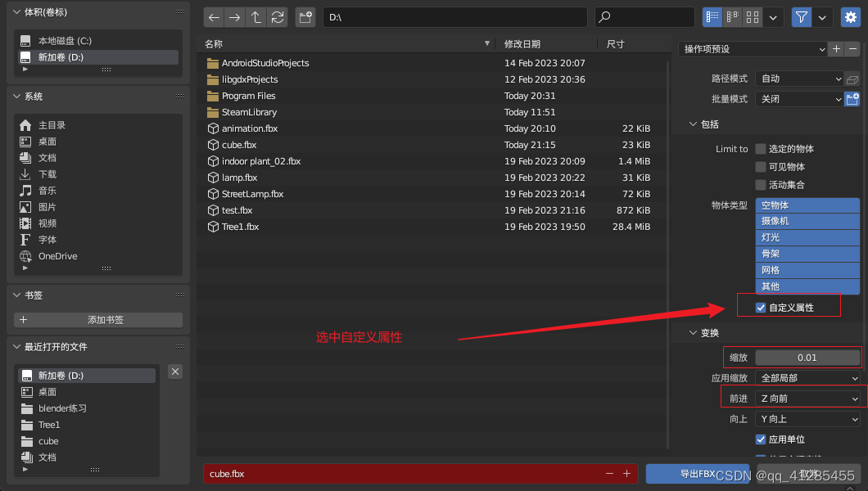
Task: Open display settings dropdown arrow
Action: tap(773, 18)
